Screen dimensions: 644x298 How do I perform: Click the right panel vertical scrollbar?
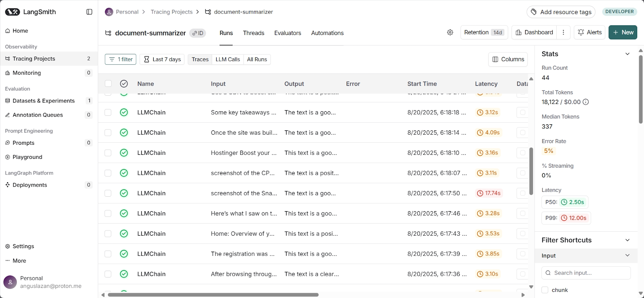click(641, 89)
